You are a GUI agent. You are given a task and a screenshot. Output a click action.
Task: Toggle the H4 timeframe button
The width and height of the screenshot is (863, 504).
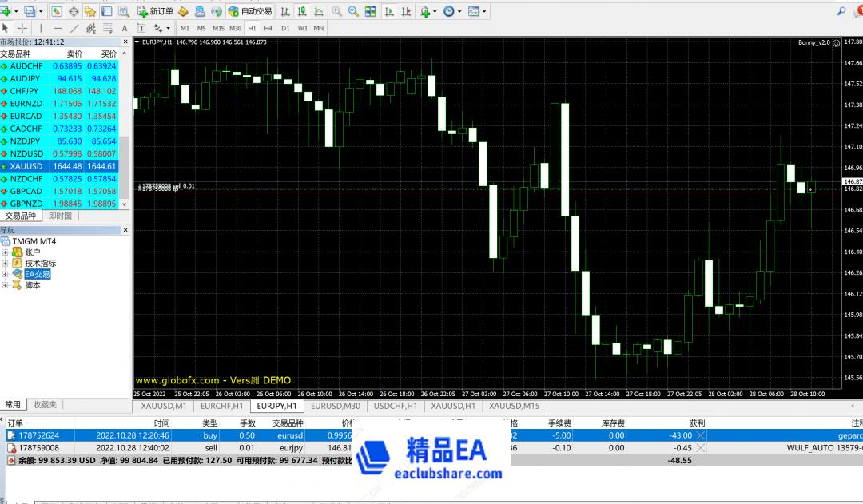pos(268,28)
